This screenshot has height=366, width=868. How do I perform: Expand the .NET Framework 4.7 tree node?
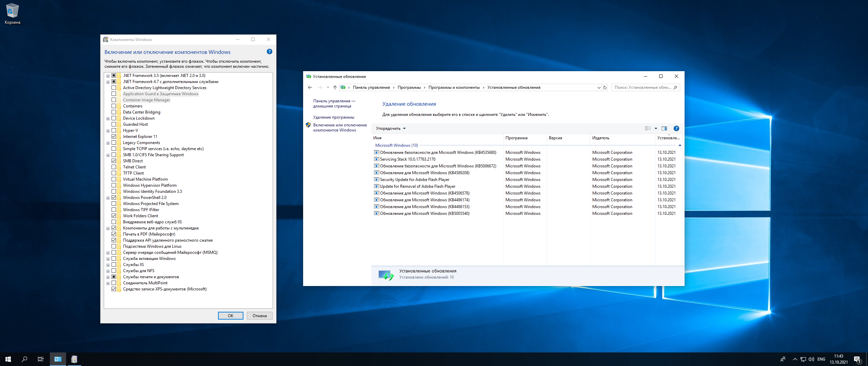[108, 82]
